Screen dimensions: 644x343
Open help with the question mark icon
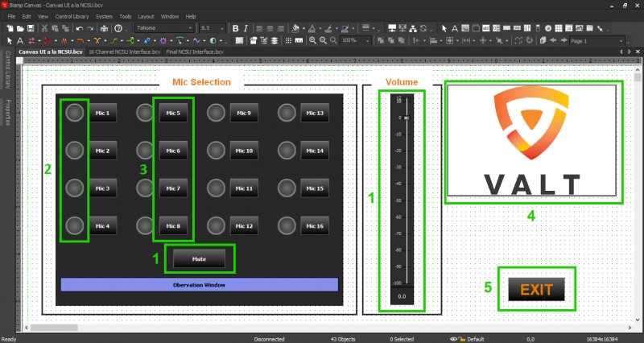[118, 28]
